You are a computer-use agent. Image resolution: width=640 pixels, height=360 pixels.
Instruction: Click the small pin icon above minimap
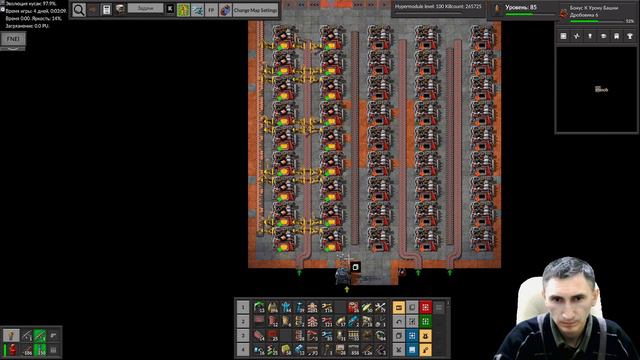590,36
